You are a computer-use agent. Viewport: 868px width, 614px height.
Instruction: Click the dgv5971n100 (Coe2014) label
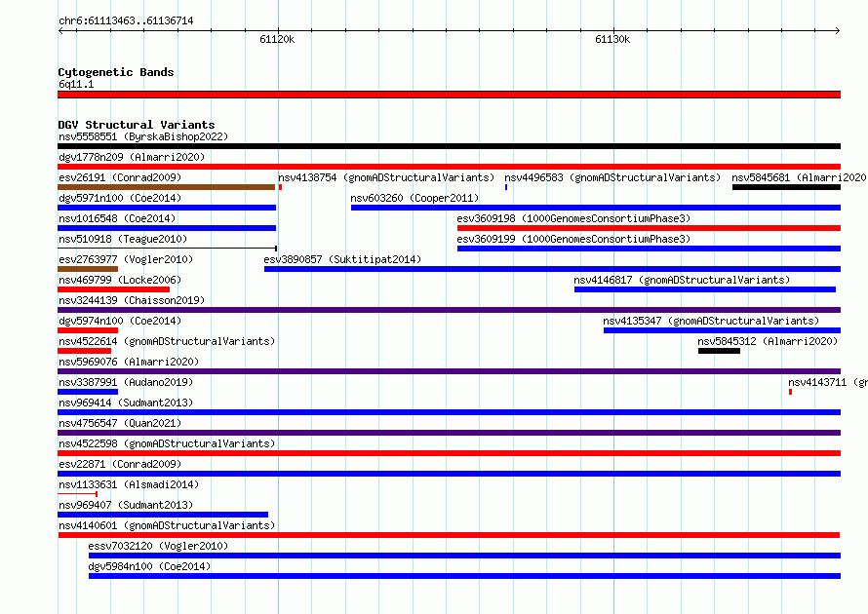click(120, 198)
